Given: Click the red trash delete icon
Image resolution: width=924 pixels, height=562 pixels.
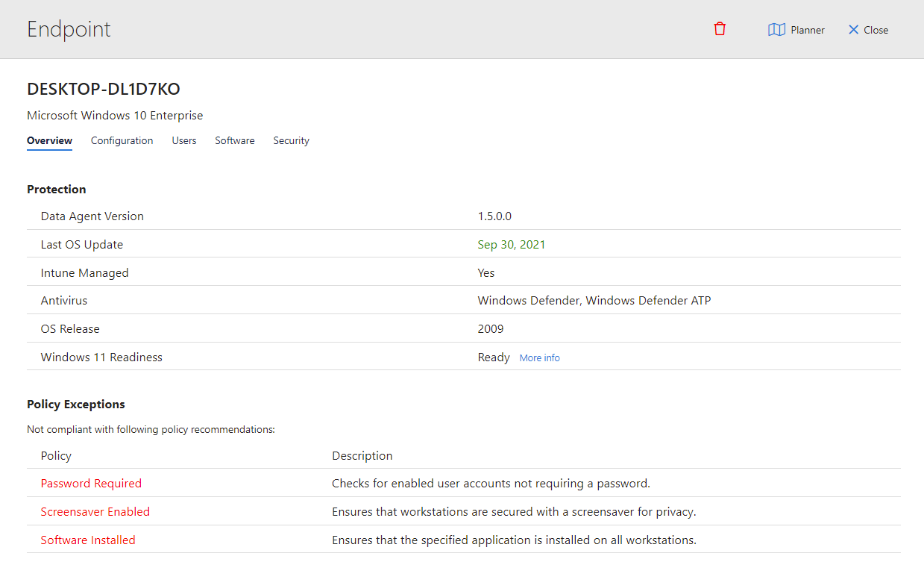Looking at the screenshot, I should tap(720, 29).
